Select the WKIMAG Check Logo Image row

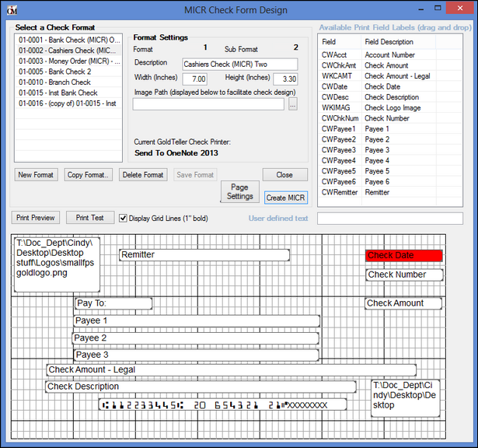point(390,107)
